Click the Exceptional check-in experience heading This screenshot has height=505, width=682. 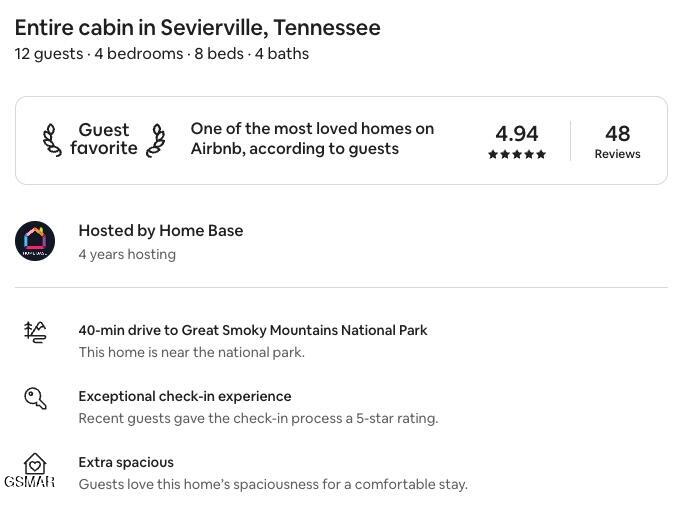185,396
